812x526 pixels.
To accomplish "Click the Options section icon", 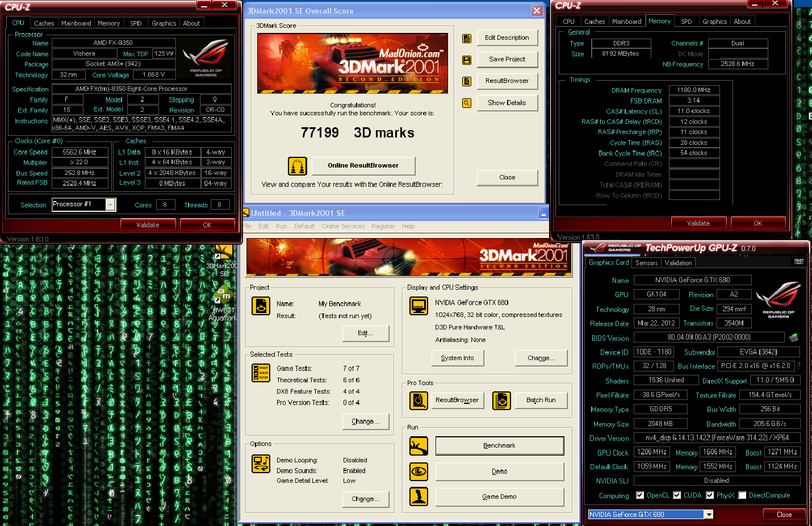I will coord(261,464).
